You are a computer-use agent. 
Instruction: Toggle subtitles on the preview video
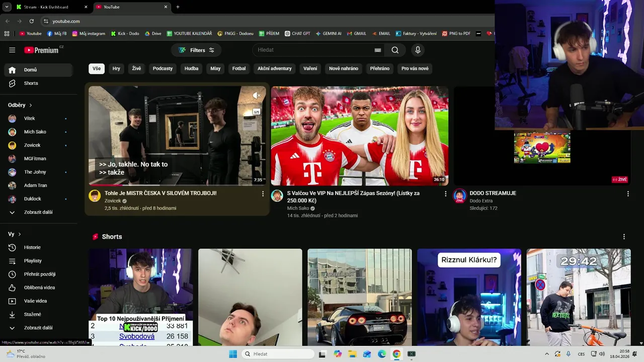(x=257, y=112)
